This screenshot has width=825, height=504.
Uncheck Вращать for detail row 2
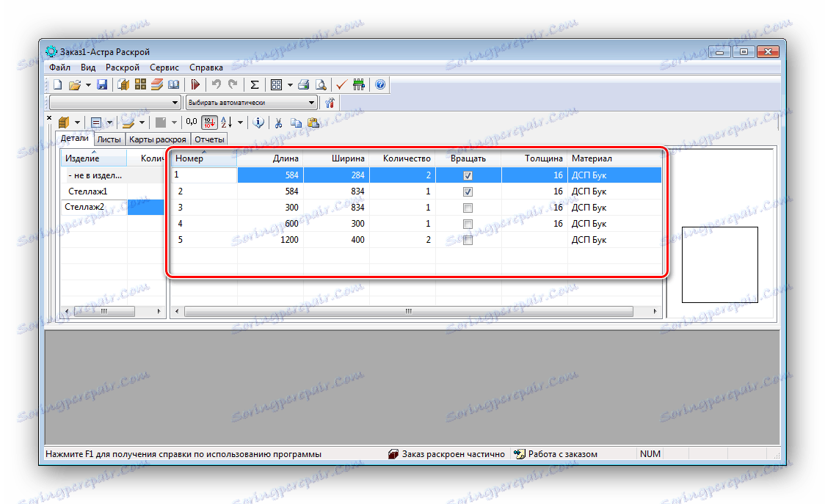click(468, 191)
